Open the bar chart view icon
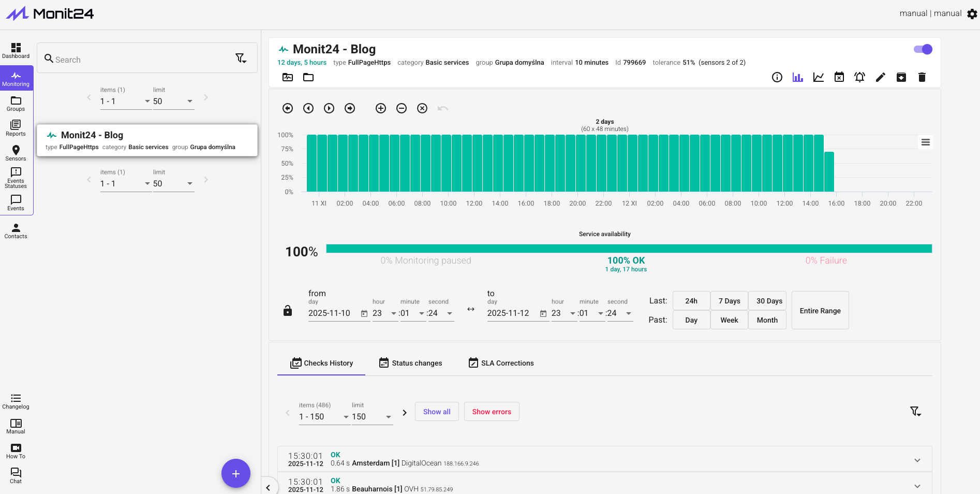Image resolution: width=980 pixels, height=494 pixels. tap(797, 77)
